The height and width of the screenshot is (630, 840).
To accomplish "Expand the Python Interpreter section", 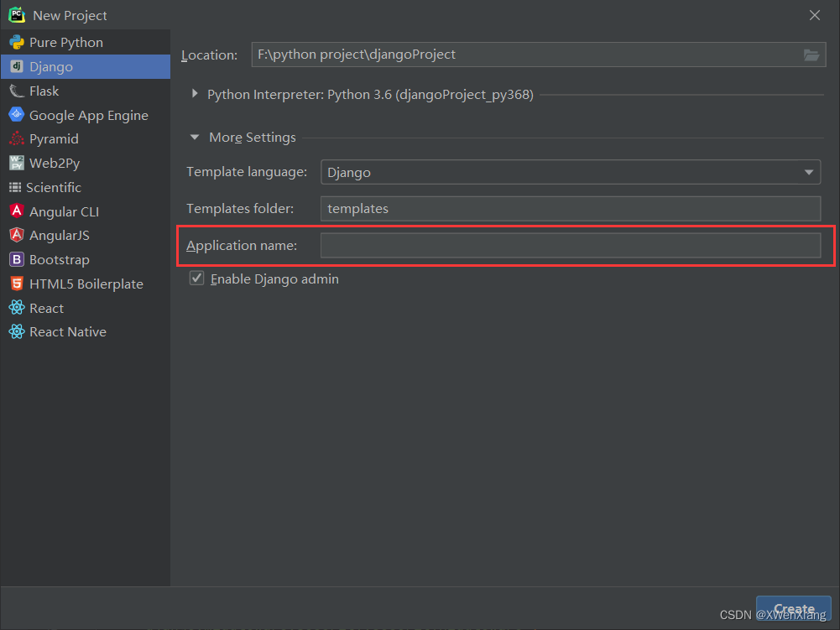I will click(x=194, y=95).
